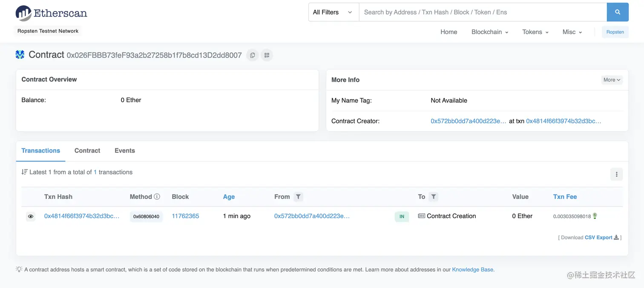The height and width of the screenshot is (288, 644).
Task: Open the Knowledge Base link
Action: click(x=473, y=270)
